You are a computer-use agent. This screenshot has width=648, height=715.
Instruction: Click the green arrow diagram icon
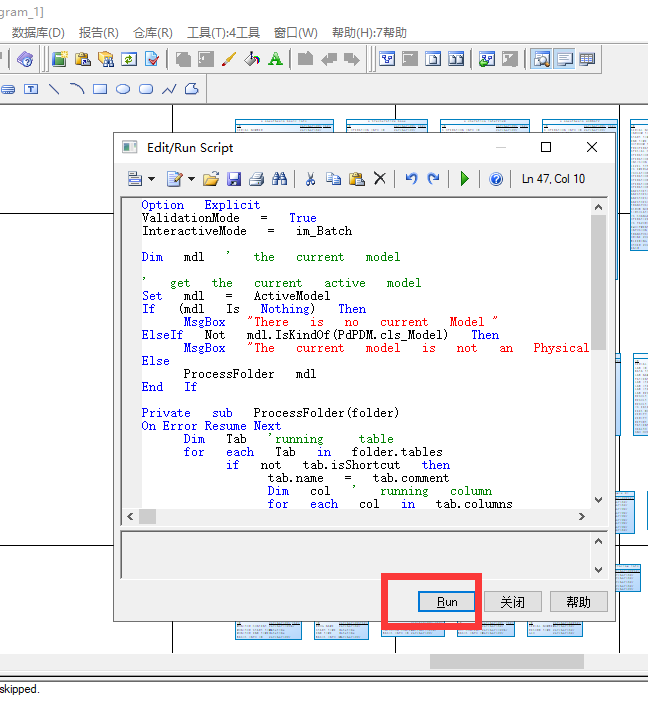point(487,59)
